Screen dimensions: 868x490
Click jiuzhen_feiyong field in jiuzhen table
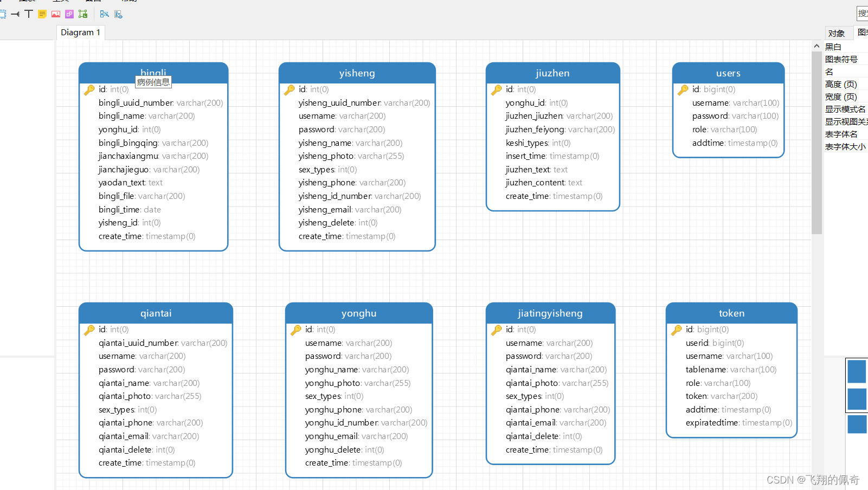[560, 130]
